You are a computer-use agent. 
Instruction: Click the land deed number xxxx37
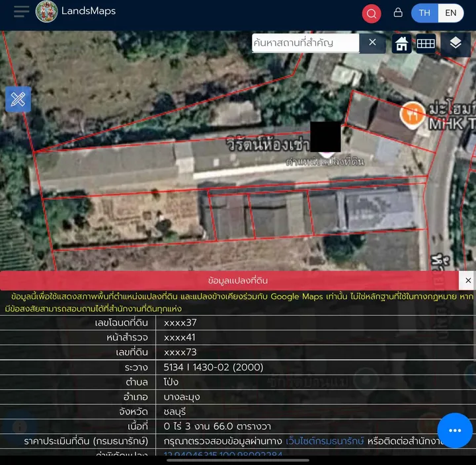pyautogui.click(x=180, y=322)
